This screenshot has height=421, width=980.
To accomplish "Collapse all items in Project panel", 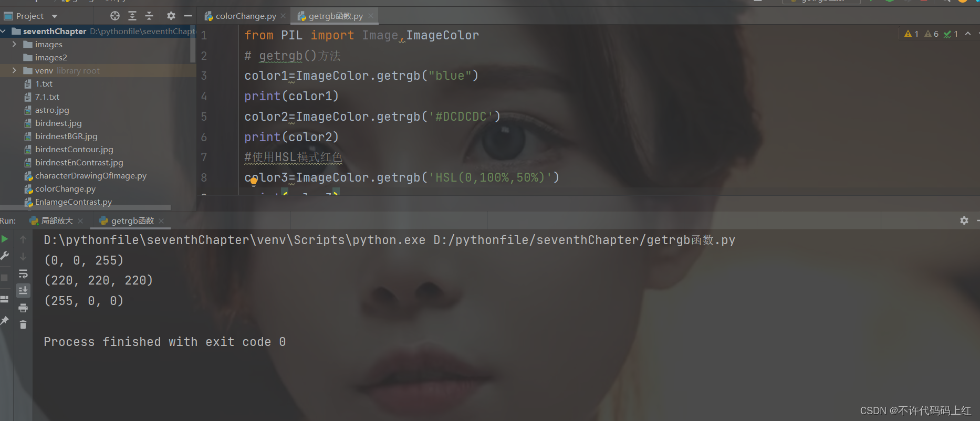I will 149,16.
